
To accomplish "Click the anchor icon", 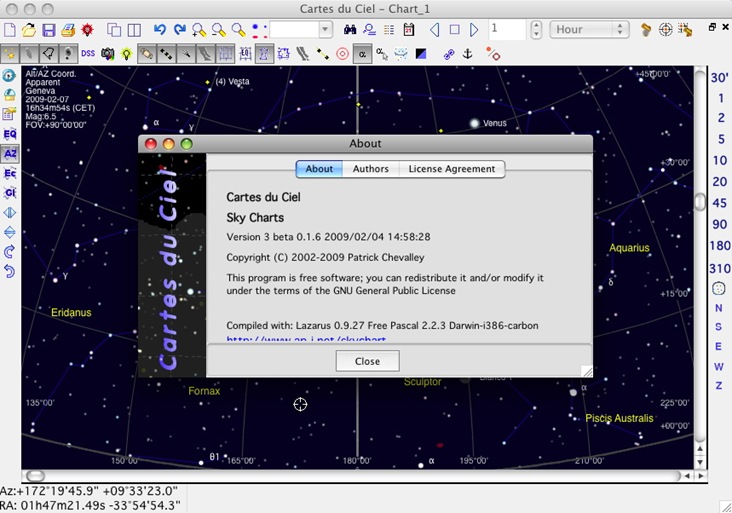I will tap(467, 54).
